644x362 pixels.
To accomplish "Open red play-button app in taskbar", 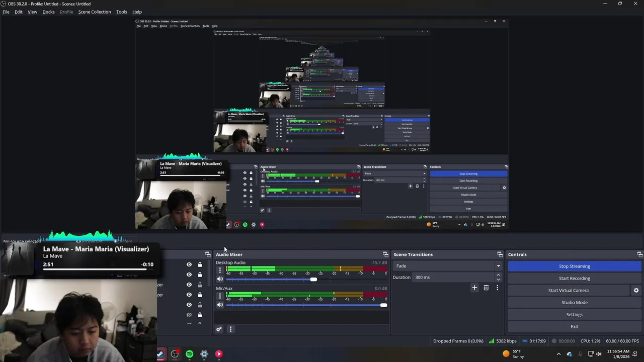I will (x=219, y=354).
